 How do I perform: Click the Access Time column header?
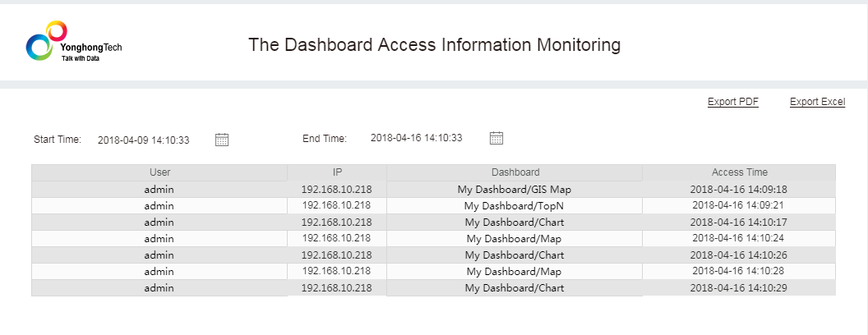pyautogui.click(x=739, y=172)
